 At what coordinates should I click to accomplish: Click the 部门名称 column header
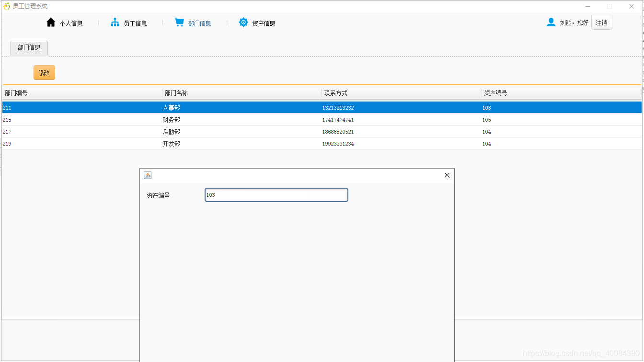tap(242, 93)
